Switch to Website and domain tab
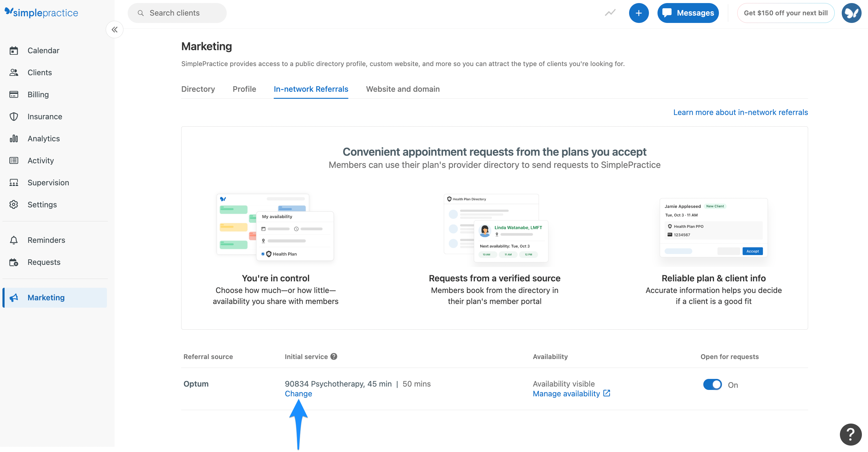The image size is (868, 452). tap(403, 89)
